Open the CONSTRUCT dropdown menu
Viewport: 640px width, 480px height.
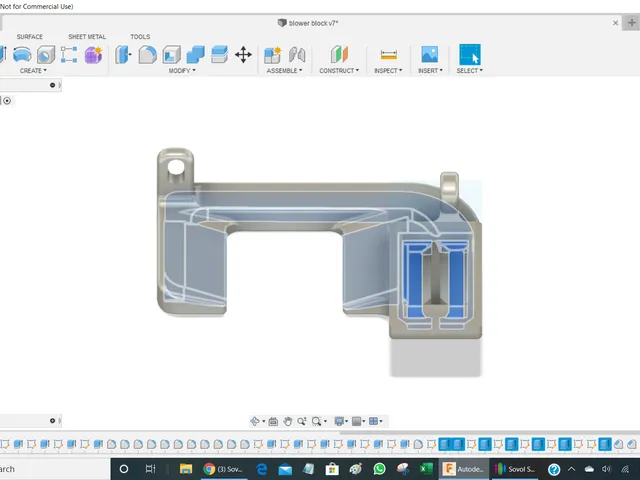[x=339, y=71]
